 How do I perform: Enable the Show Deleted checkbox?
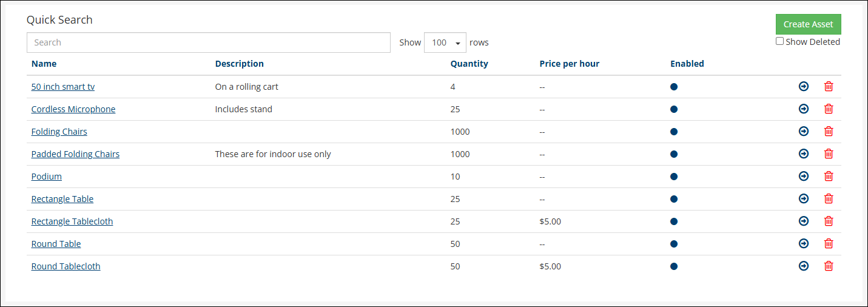780,42
